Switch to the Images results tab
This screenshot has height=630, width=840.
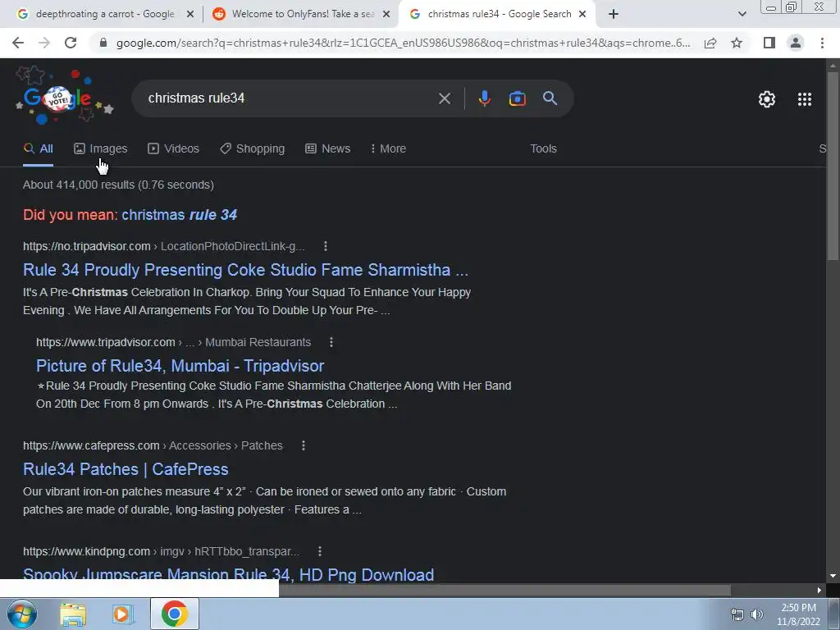(x=101, y=149)
